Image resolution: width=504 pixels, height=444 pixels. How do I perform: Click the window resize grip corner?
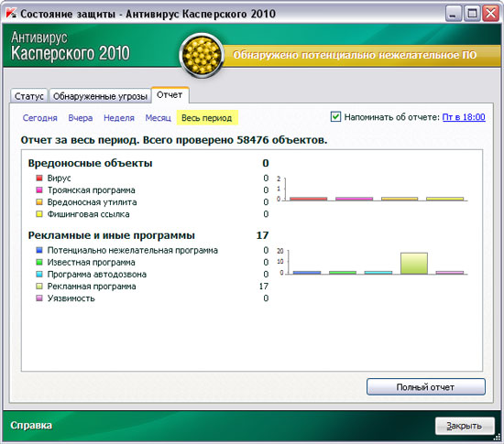[497, 437]
